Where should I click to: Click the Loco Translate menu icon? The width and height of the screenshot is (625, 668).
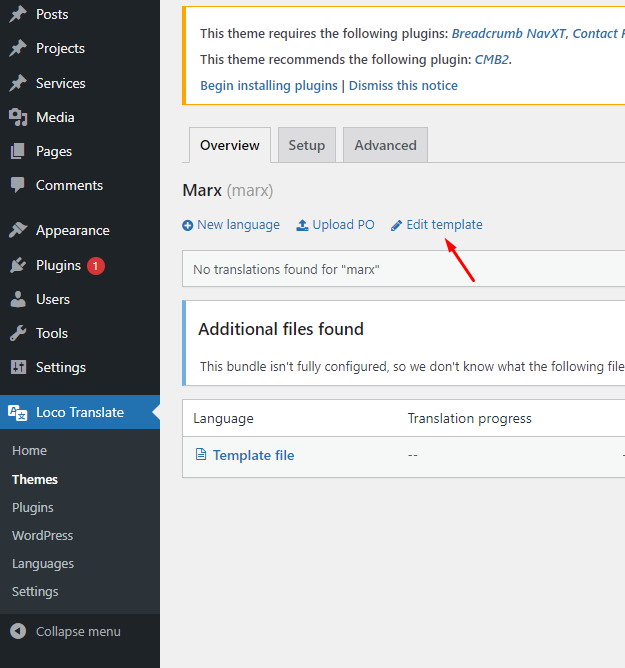pyautogui.click(x=18, y=413)
